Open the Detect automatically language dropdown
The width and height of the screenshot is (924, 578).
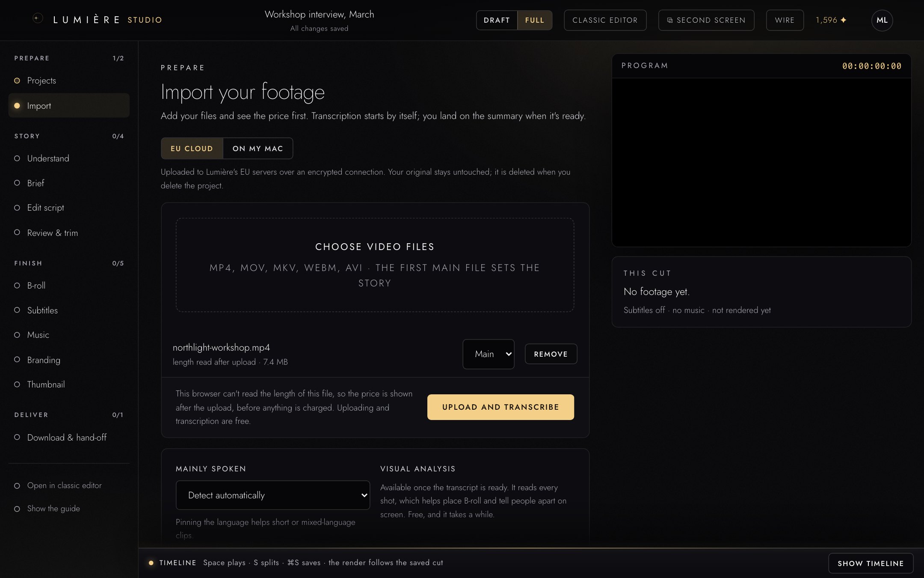[x=273, y=495]
